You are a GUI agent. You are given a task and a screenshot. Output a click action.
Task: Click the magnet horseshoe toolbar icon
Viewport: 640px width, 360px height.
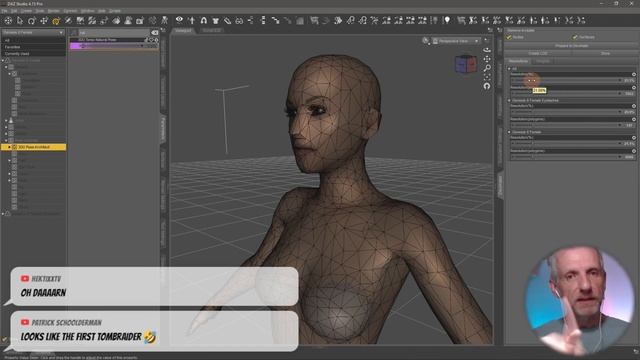pyautogui.click(x=203, y=20)
